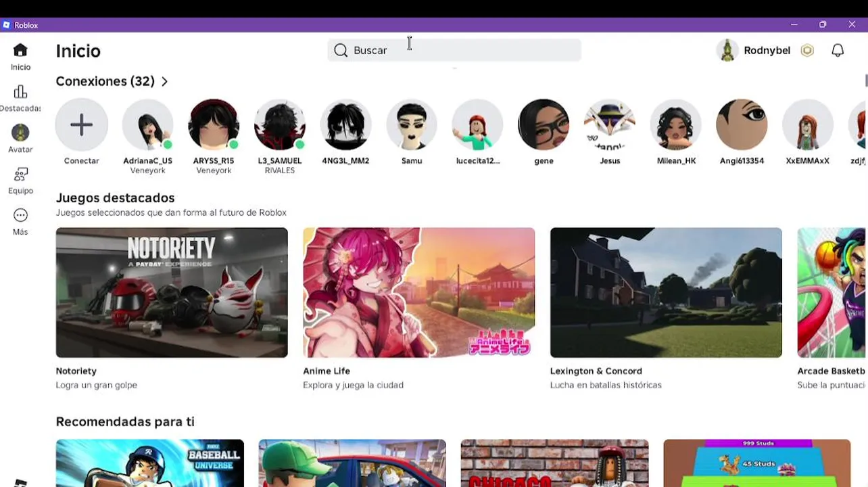The height and width of the screenshot is (487, 868).
Task: Expand Conexiones list with chevron arrow
Action: [x=164, y=82]
